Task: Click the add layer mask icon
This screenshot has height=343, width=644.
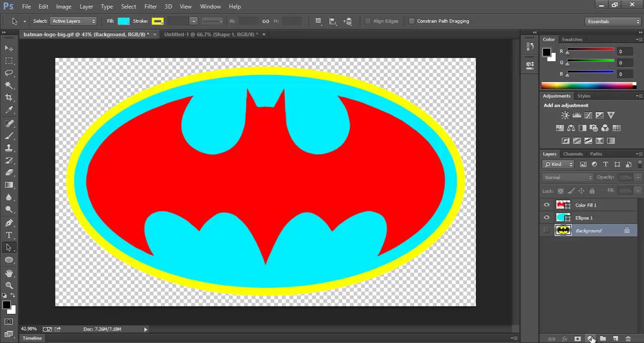Action: 578,339
